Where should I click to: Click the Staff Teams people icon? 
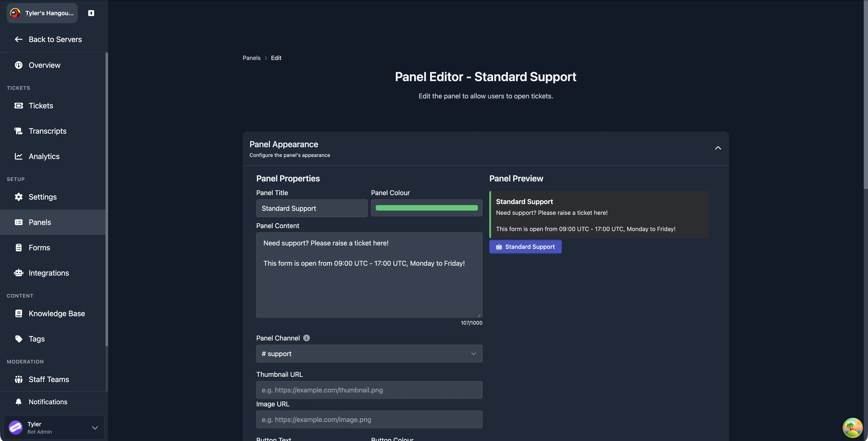(19, 379)
